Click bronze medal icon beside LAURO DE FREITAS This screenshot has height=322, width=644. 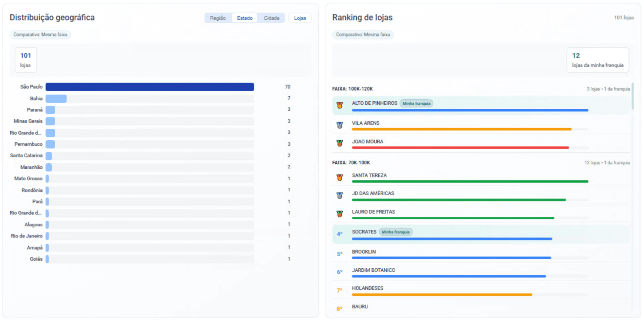339,214
